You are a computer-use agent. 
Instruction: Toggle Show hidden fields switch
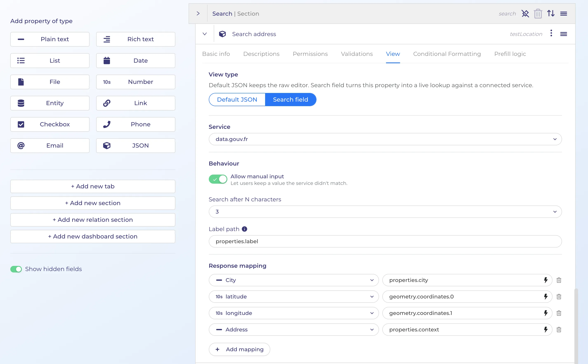point(16,269)
